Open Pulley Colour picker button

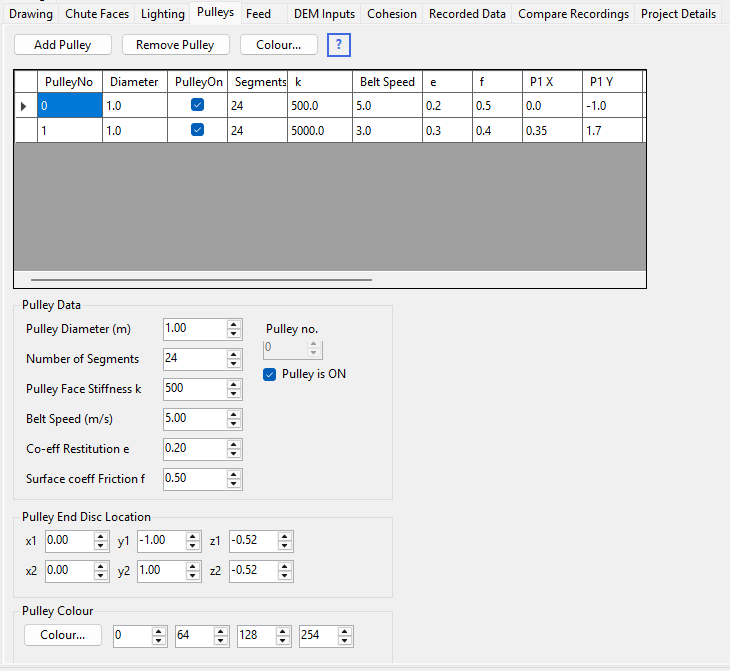(x=63, y=635)
